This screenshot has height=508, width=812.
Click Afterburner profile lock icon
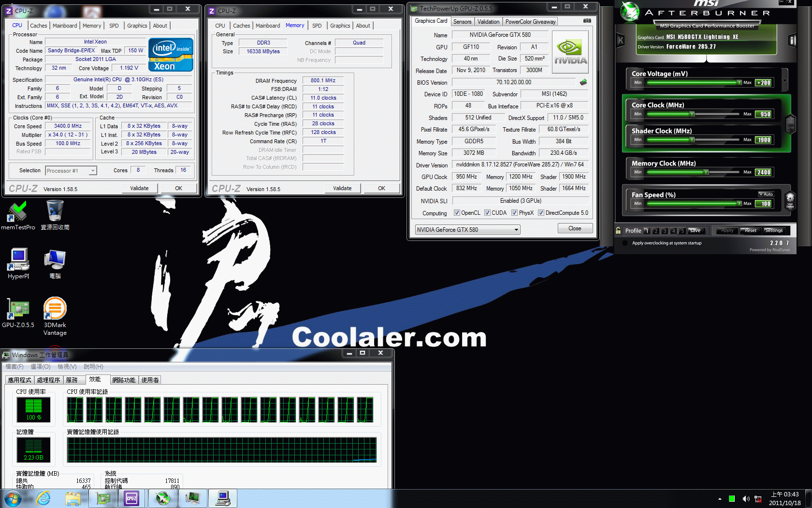(x=618, y=230)
